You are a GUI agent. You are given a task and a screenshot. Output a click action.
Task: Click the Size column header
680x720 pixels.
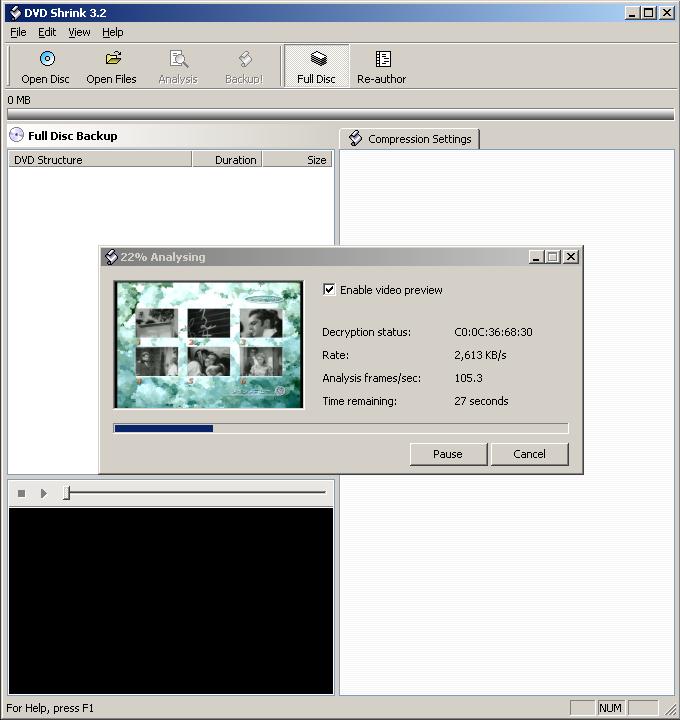pyautogui.click(x=297, y=159)
